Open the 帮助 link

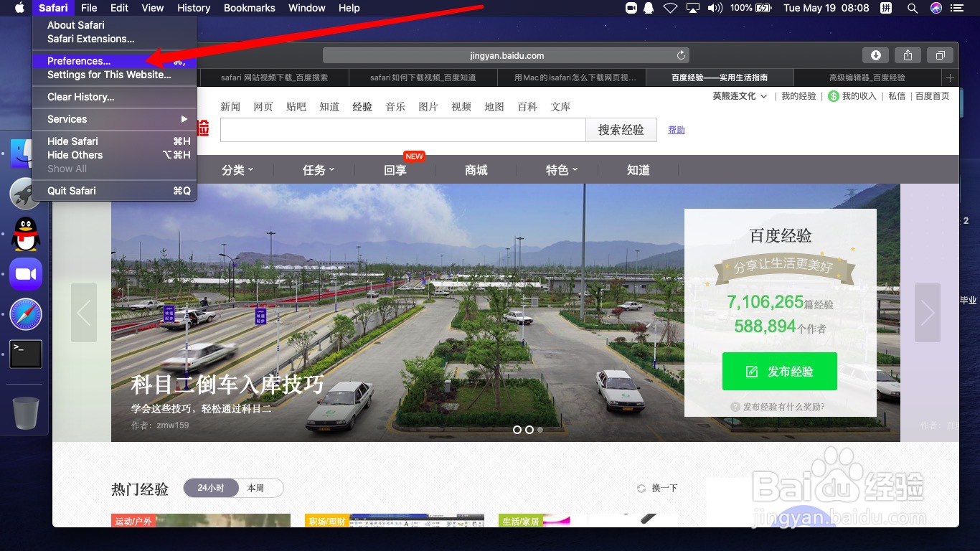click(677, 130)
